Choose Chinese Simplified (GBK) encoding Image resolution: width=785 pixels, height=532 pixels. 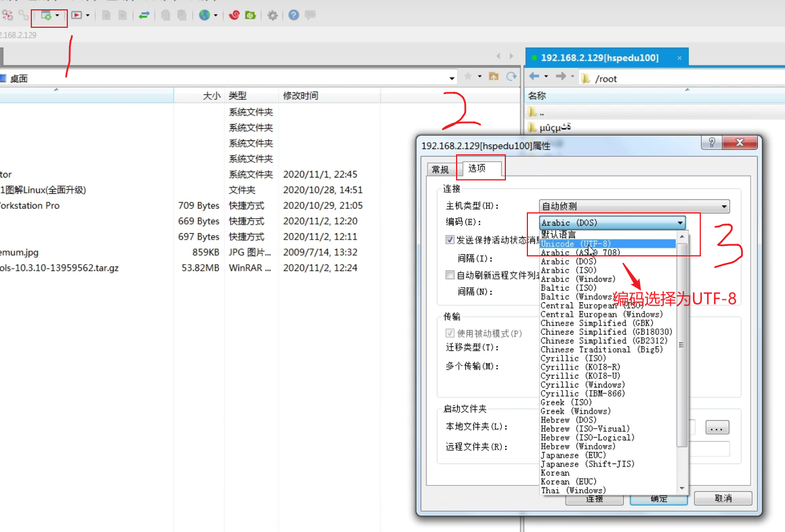pos(608,323)
